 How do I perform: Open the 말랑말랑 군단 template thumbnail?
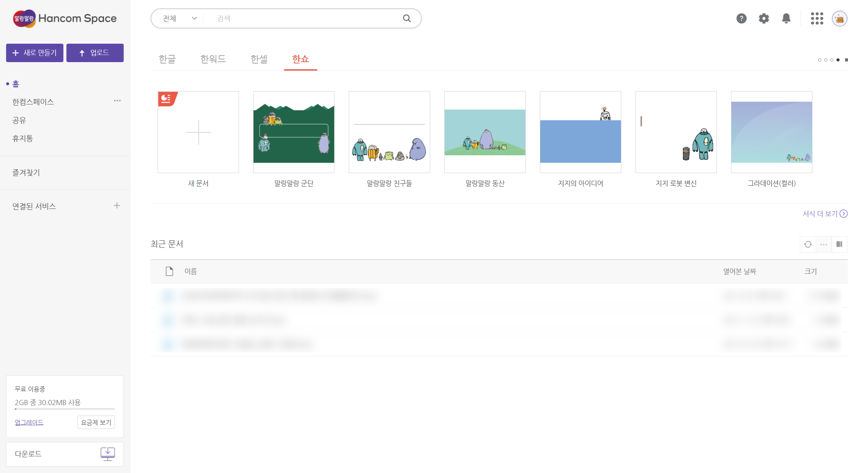(293, 132)
